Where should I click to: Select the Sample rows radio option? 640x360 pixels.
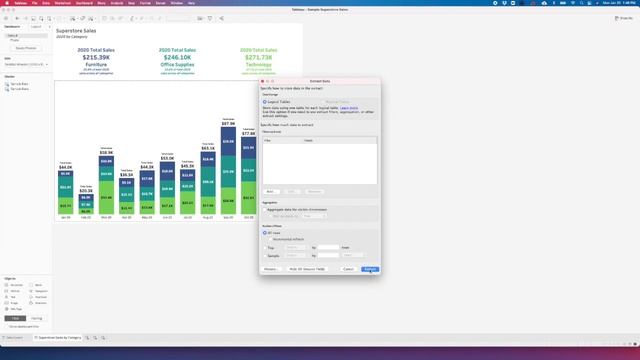264,256
